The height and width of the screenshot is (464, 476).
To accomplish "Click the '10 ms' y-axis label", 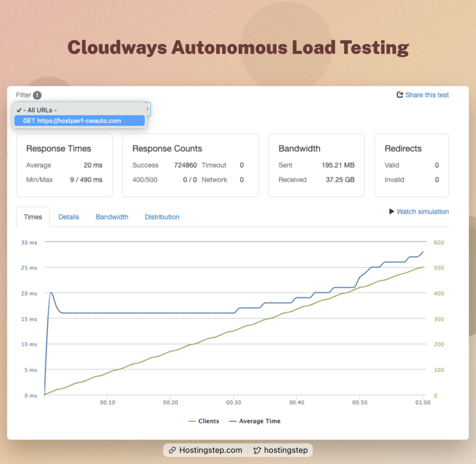I will [x=29, y=344].
